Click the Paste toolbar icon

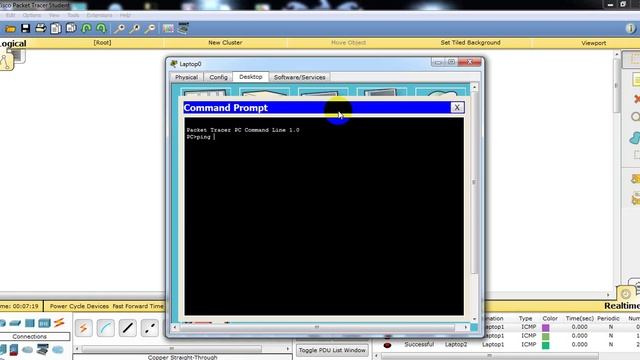click(71, 28)
